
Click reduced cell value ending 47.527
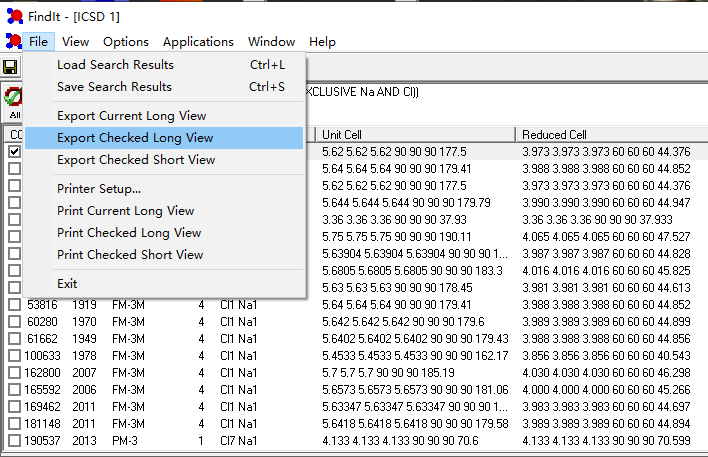(x=606, y=237)
